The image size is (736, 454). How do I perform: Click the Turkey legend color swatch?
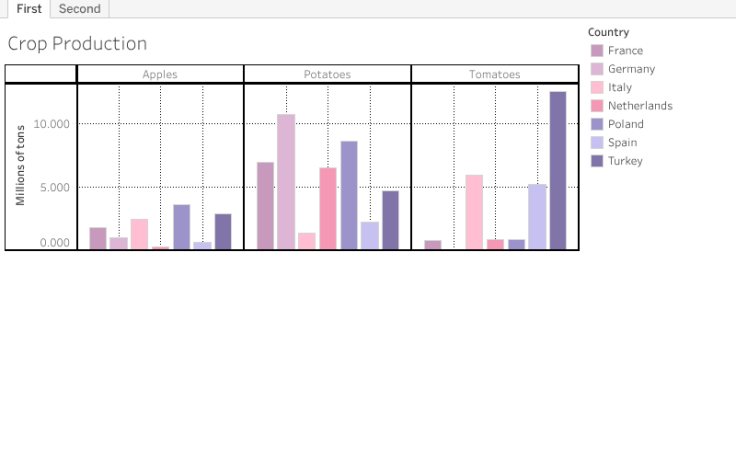[597, 161]
